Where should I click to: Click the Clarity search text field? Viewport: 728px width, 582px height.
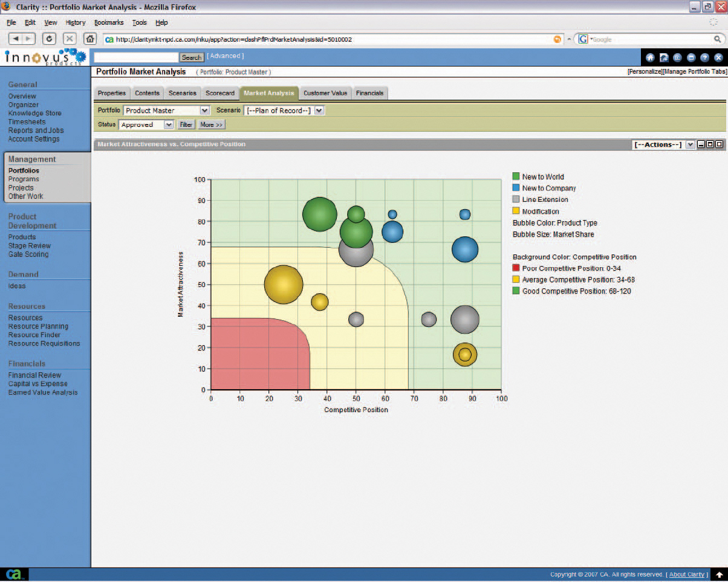137,57
